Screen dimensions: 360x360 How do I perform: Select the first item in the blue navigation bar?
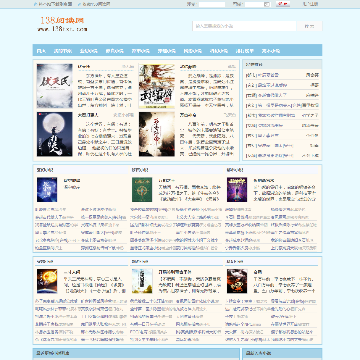(41, 51)
